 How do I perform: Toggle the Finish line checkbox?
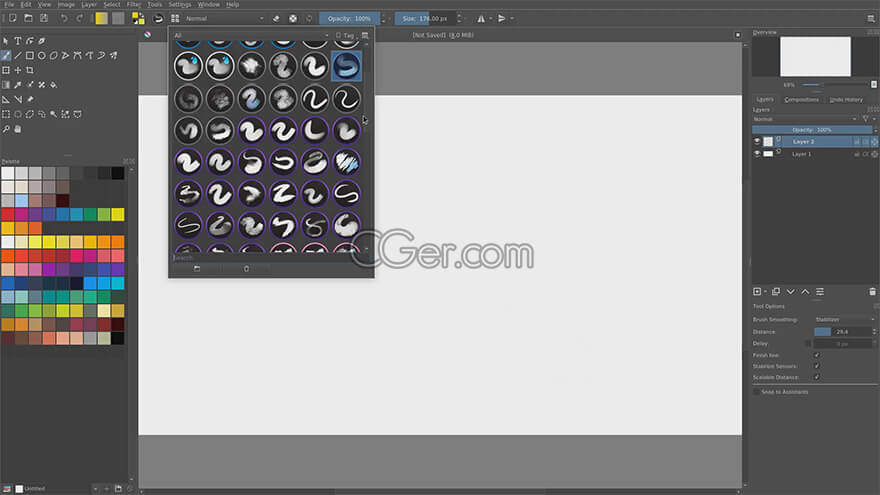click(x=817, y=355)
